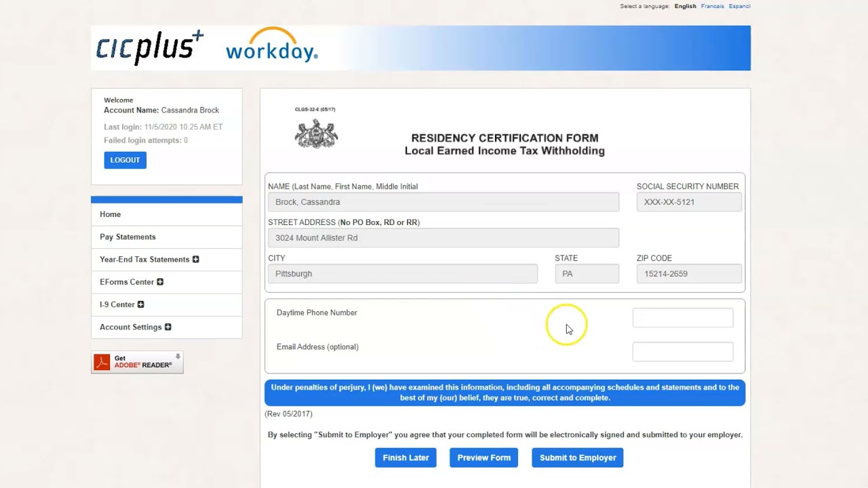
Task: Click the City field showing Pittsburgh
Action: pyautogui.click(x=403, y=274)
